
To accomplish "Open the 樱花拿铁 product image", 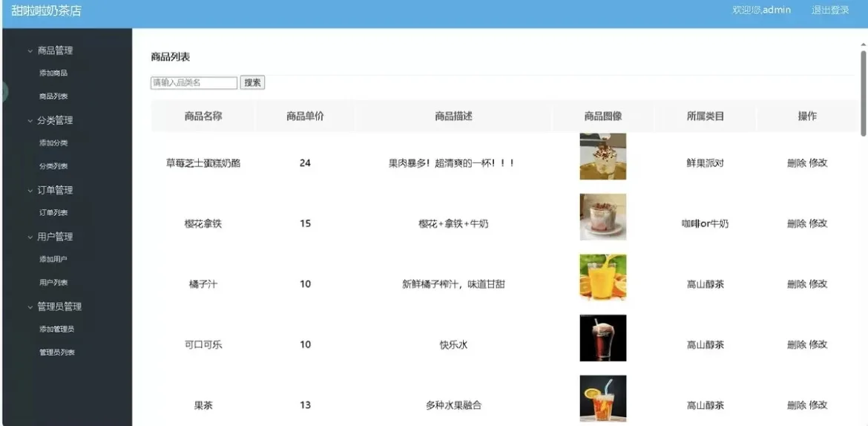I will (603, 217).
